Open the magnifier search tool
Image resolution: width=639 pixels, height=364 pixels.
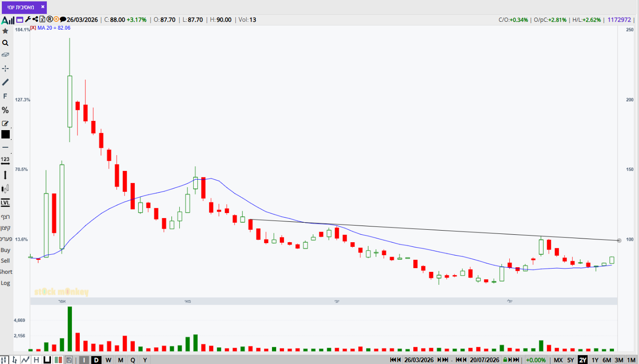(x=5, y=43)
